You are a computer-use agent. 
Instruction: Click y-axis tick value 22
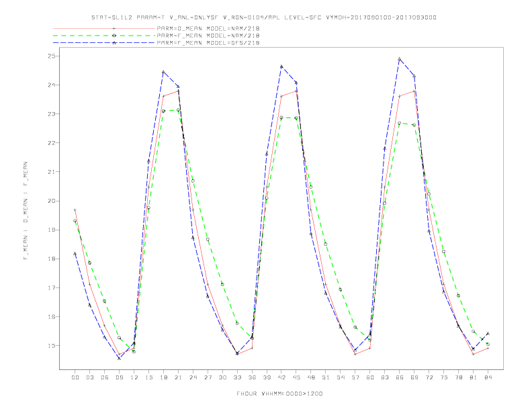(52, 143)
